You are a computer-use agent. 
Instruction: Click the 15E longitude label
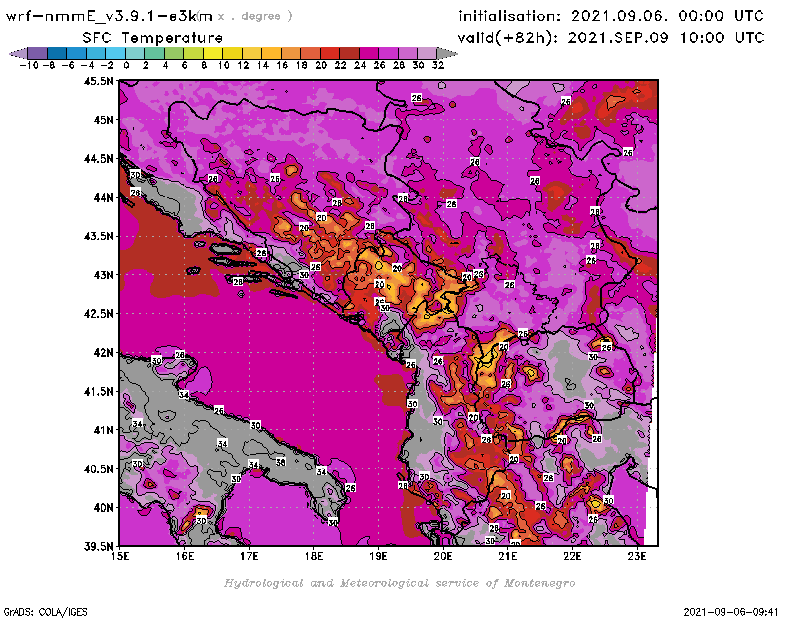click(120, 556)
